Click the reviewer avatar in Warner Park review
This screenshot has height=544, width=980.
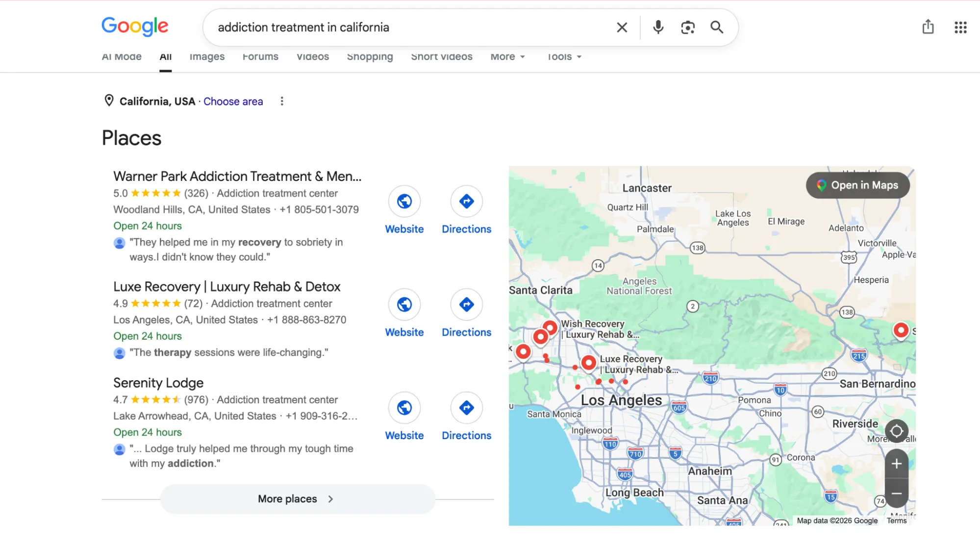(119, 243)
